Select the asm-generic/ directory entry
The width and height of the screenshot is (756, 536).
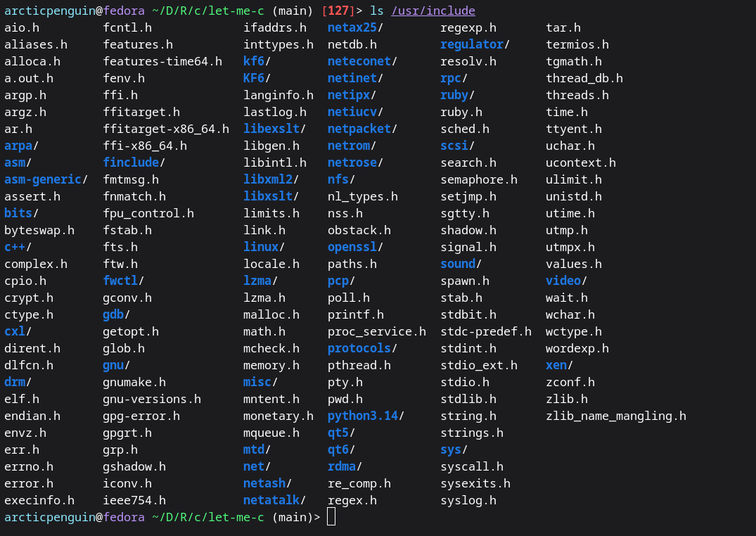[46, 179]
